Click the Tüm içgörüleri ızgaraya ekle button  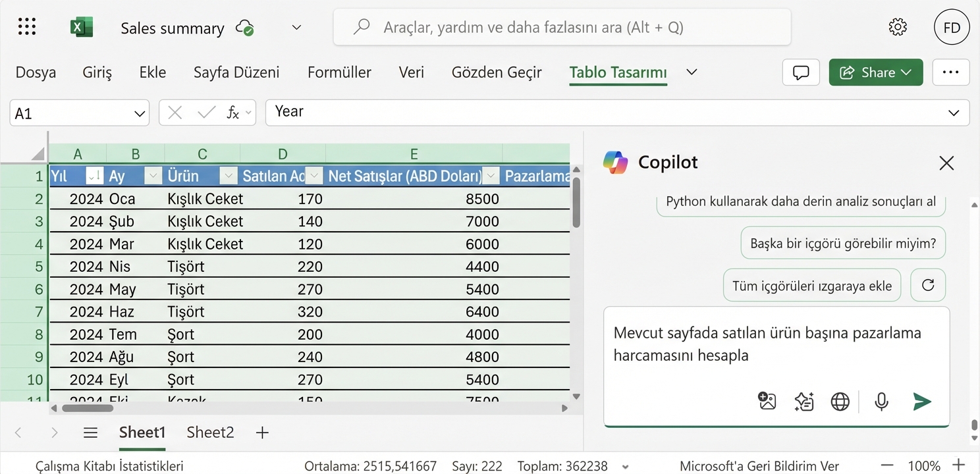coord(811,285)
